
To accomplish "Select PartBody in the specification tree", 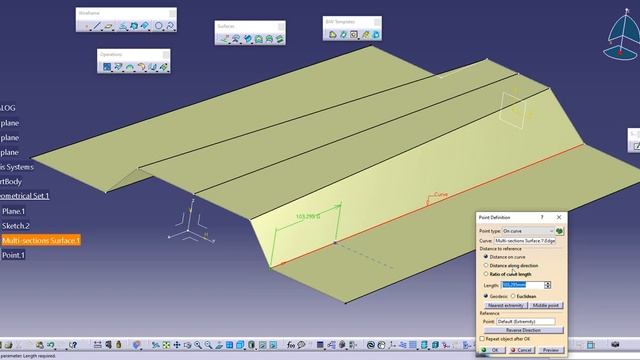I will click(x=11, y=181).
